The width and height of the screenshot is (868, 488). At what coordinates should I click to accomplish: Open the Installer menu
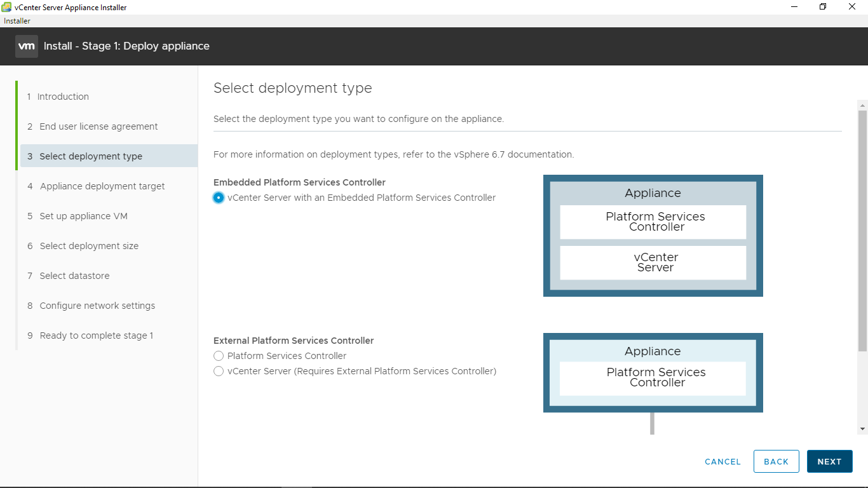click(17, 21)
